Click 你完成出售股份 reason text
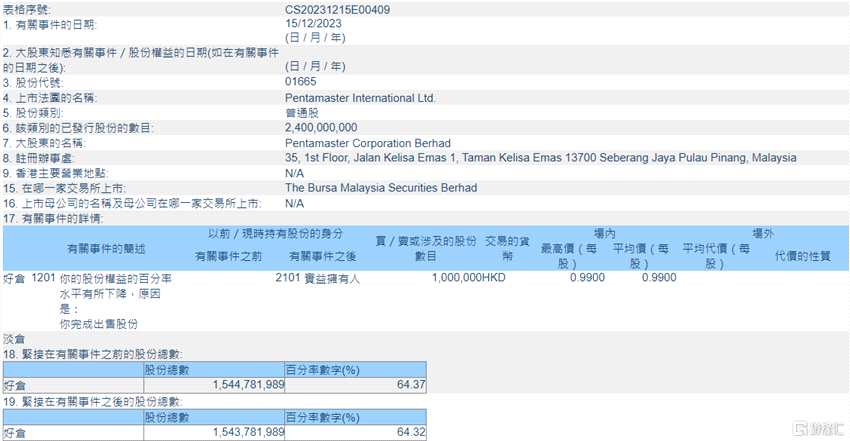The image size is (850, 441). pos(99,324)
